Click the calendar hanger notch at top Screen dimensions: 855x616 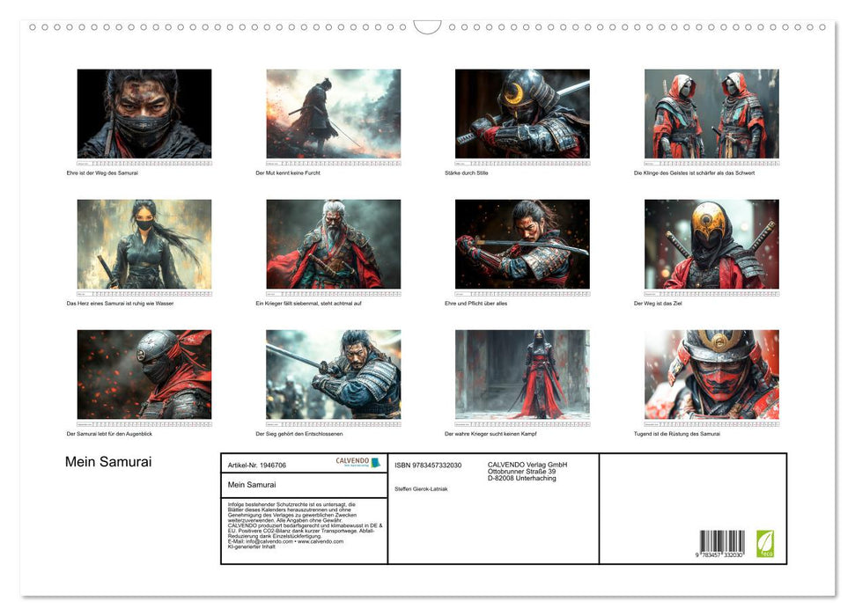tap(427, 26)
